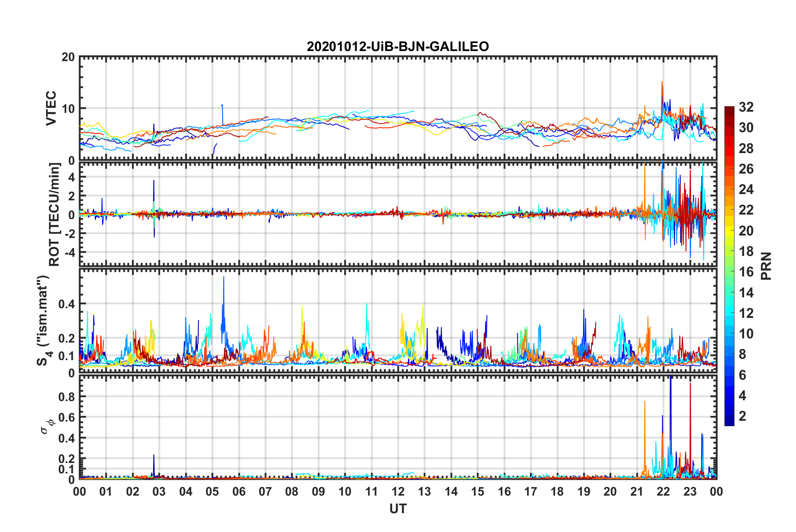Viewport: 796px width, 532px height.
Task: Click the 05 tick on UT axis
Action: [212, 491]
